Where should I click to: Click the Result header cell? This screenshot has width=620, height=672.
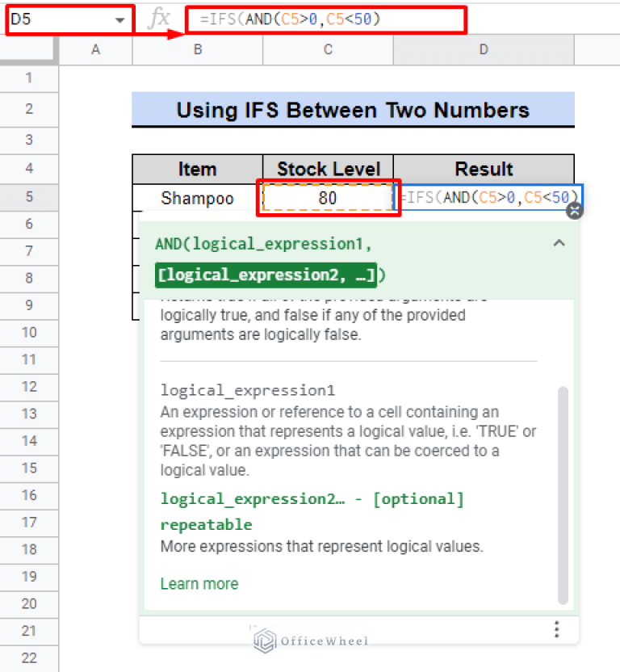(484, 169)
